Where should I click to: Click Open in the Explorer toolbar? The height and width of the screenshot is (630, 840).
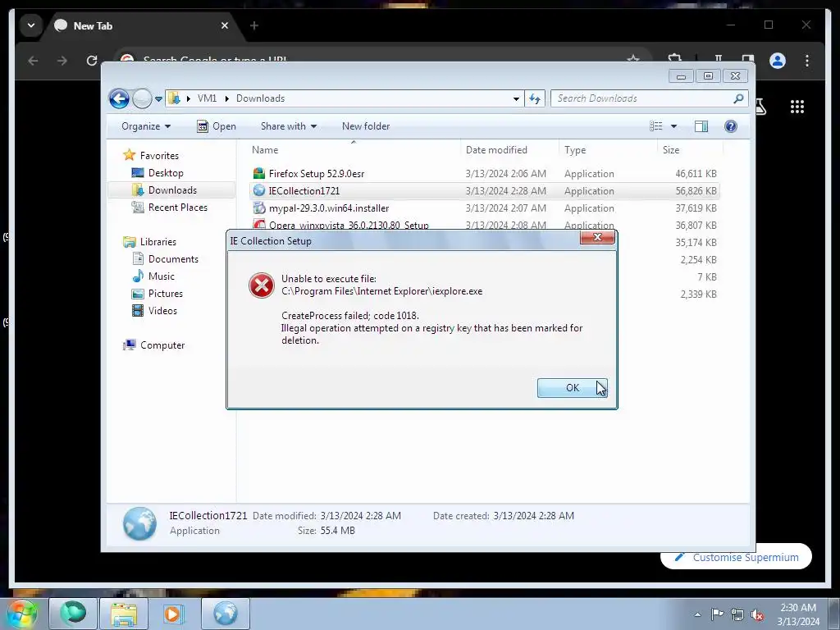coord(217,126)
